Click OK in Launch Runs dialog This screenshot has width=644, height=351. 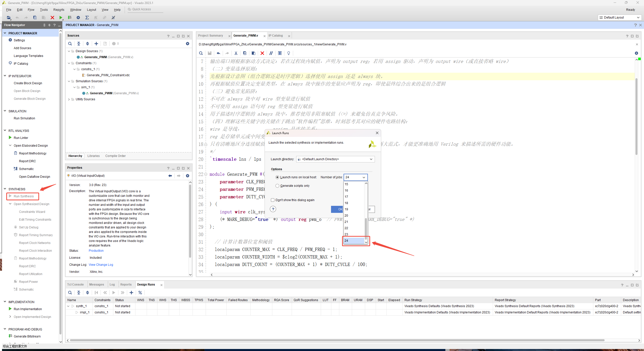pyautogui.click(x=337, y=209)
